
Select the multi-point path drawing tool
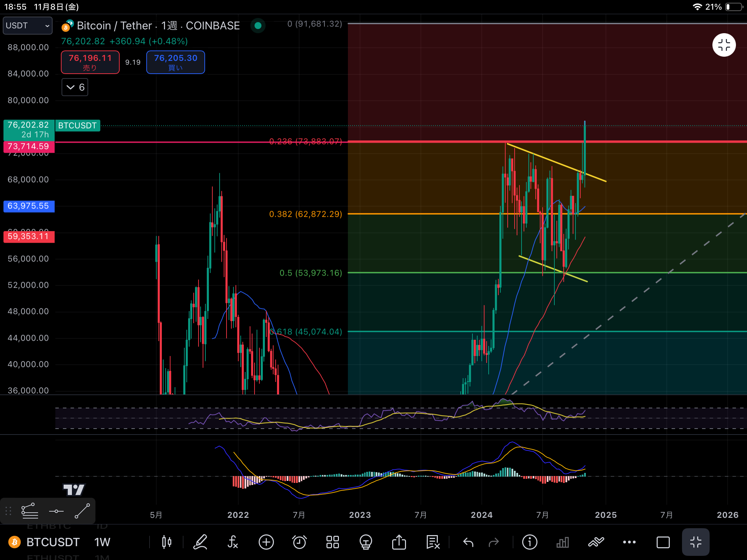[x=30, y=511]
